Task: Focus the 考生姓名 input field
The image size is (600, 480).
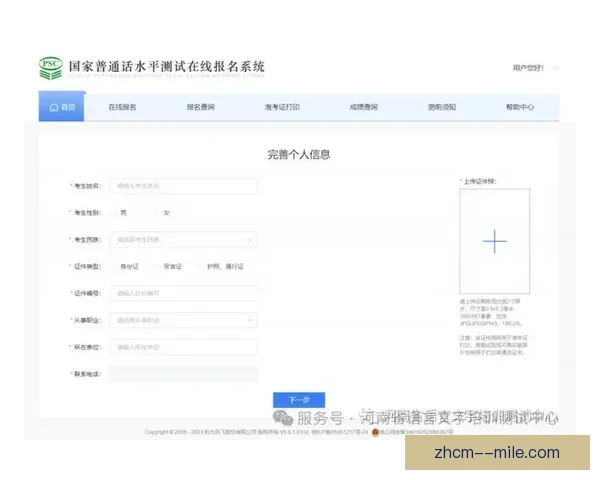Action: 184,186
